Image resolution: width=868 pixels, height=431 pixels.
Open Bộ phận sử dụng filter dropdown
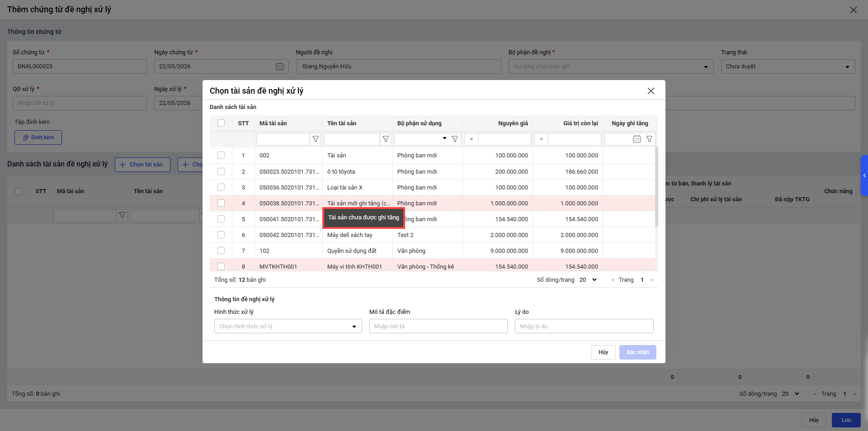421,139
